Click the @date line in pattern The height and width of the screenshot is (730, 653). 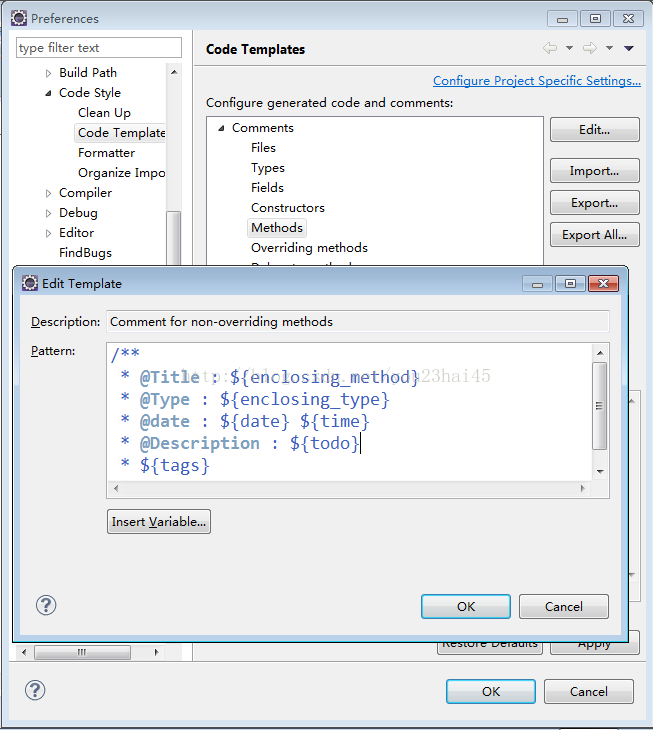tap(245, 421)
